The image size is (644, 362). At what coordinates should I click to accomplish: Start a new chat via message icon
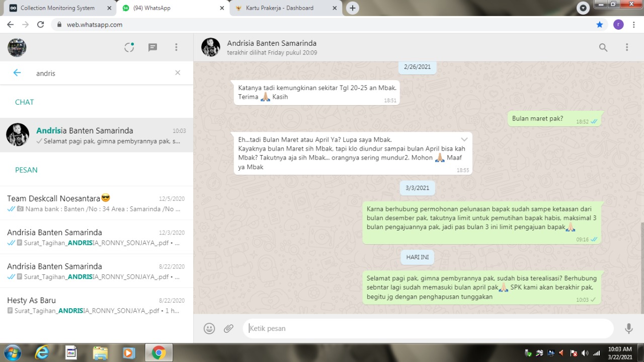[152, 47]
